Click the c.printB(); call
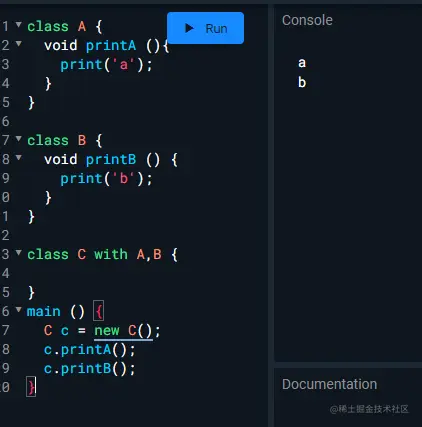Viewport: 422px width, 427px height. [90, 369]
